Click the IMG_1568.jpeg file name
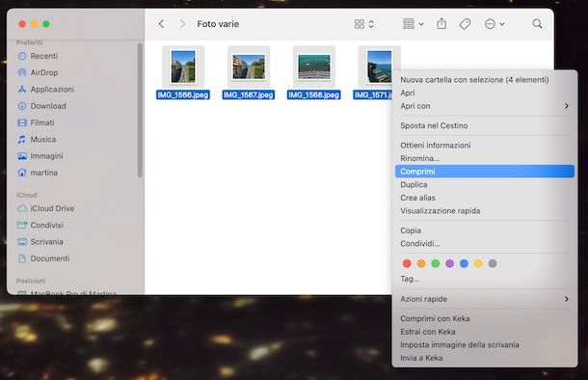 click(314, 95)
